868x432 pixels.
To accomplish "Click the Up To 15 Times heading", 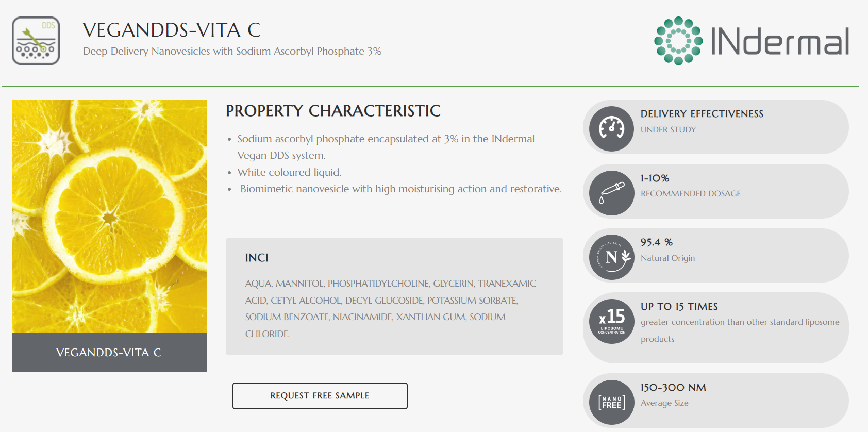I will (679, 307).
